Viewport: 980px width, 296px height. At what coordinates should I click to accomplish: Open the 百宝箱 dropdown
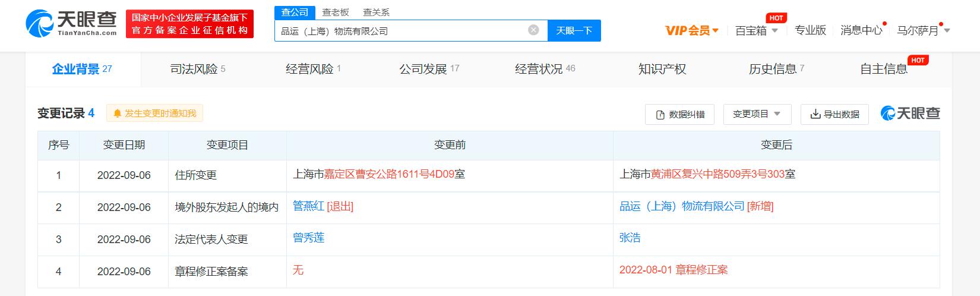[756, 30]
